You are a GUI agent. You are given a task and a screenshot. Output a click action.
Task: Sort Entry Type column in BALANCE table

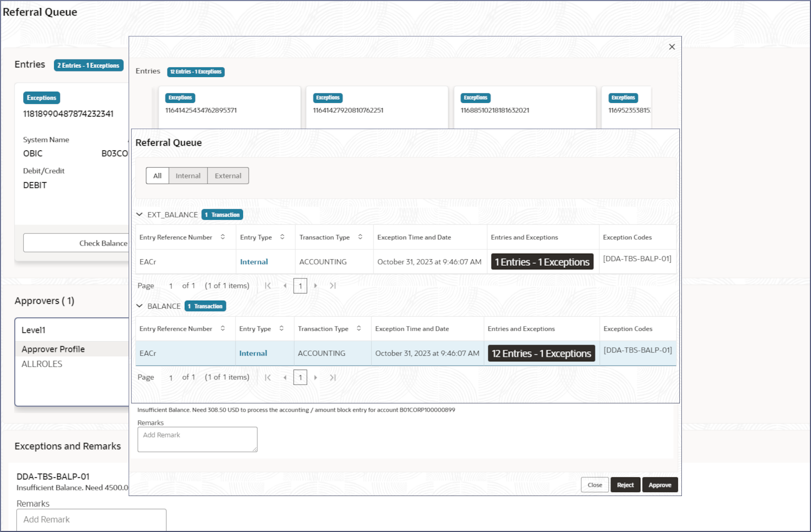click(x=281, y=329)
